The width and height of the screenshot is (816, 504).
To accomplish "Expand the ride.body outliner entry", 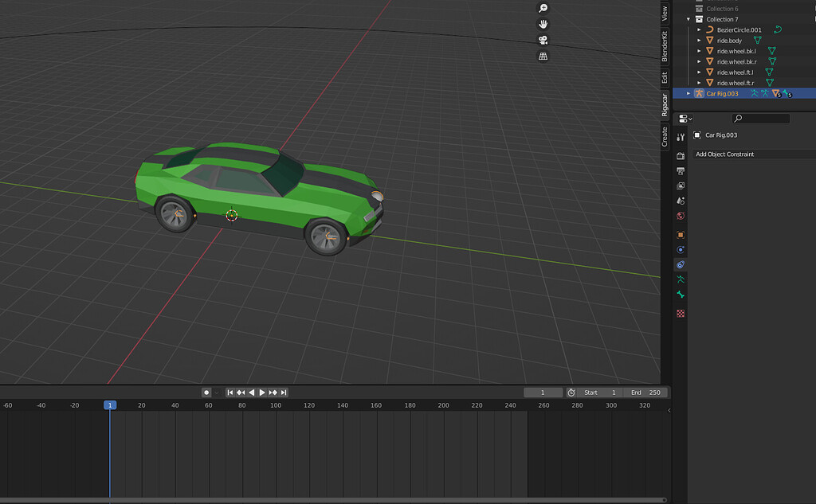I will point(697,40).
